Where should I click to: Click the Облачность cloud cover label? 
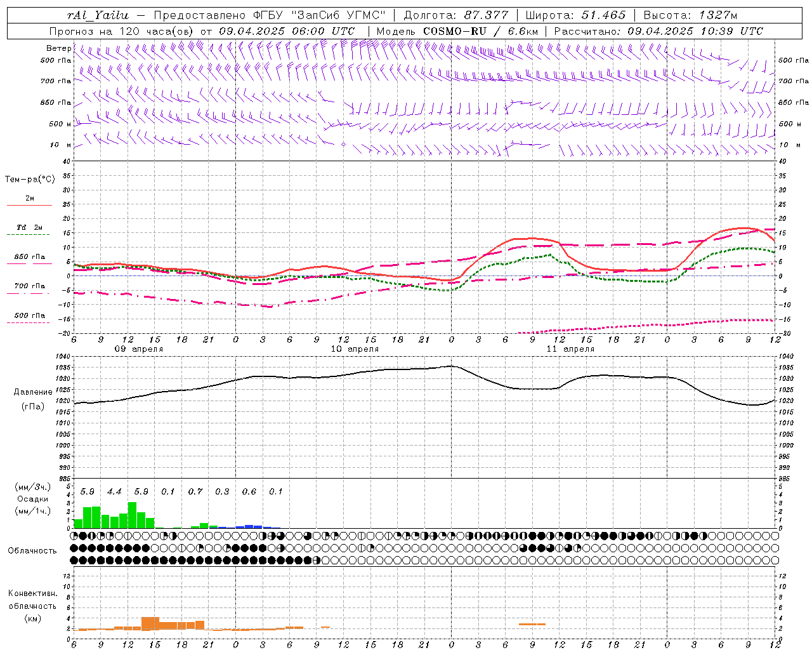tap(32, 550)
